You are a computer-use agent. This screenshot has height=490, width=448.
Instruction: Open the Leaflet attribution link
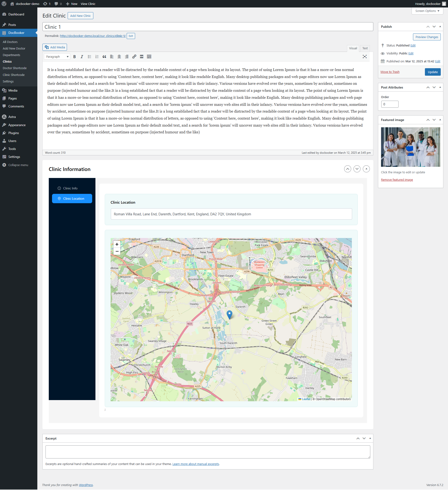tap(306, 399)
